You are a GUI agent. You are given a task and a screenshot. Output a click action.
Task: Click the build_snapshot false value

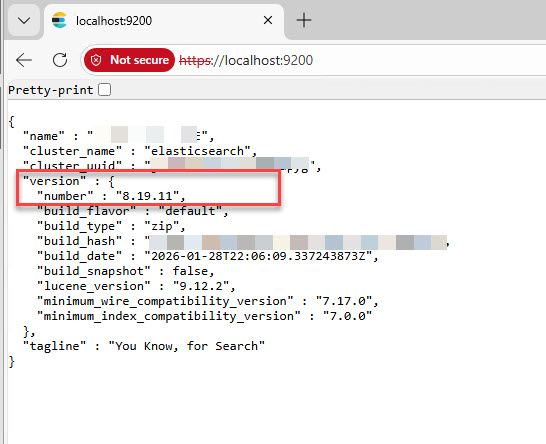pyautogui.click(x=190, y=271)
